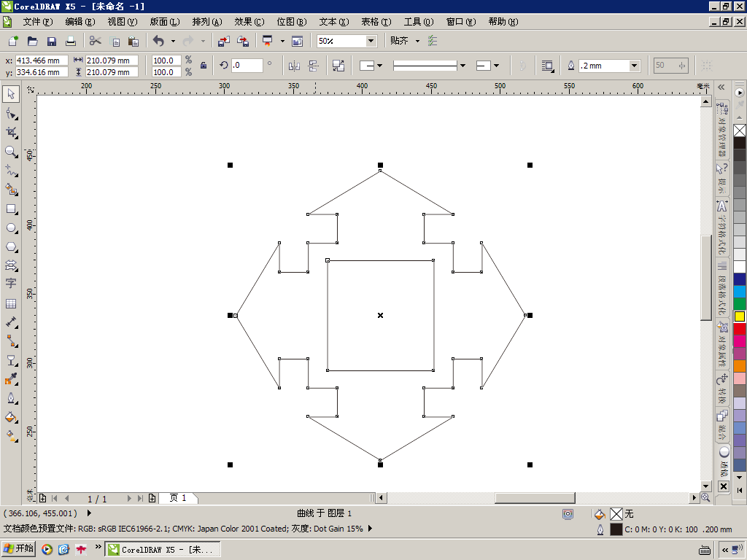The width and height of the screenshot is (747, 560).
Task: Go to the next page arrow
Action: 129,498
